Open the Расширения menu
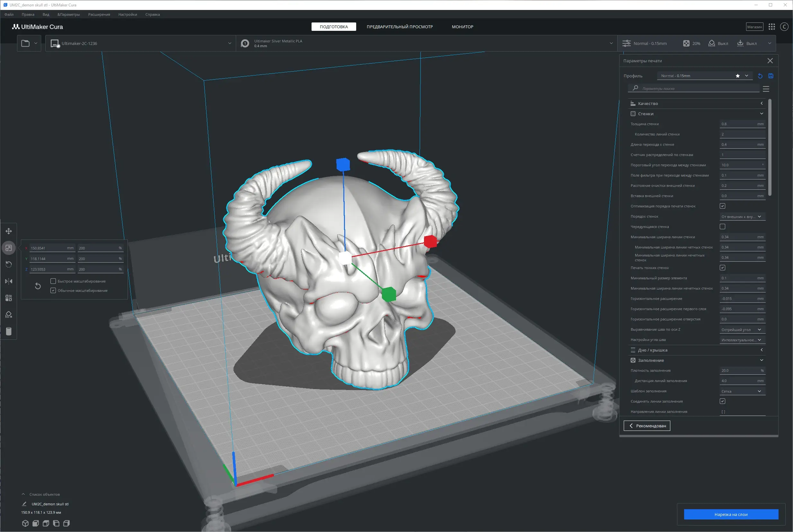Screen dimensions: 793x532 pos(99,14)
